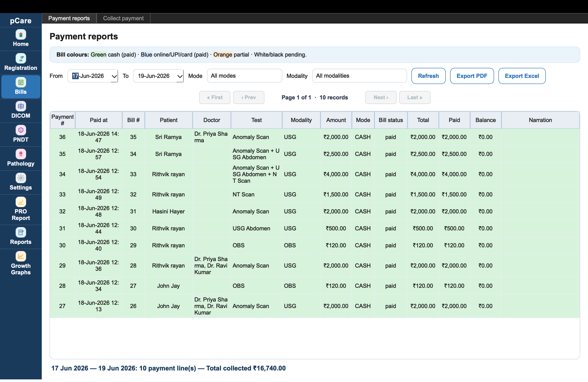Image resolution: width=588 pixels, height=382 pixels.
Task: Click the Prev page button
Action: (249, 97)
